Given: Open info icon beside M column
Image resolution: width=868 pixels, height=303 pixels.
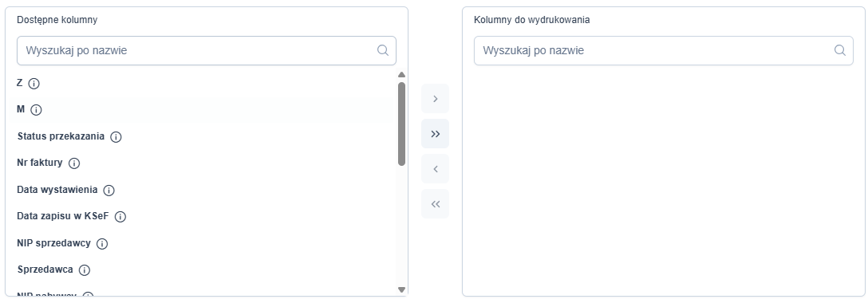Looking at the screenshot, I should (x=36, y=110).
